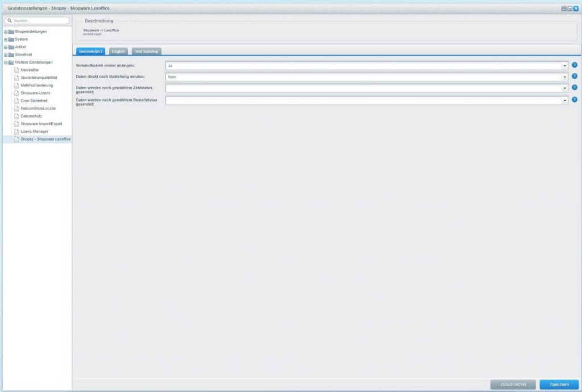Click the Artikel folder icon

coord(11,47)
